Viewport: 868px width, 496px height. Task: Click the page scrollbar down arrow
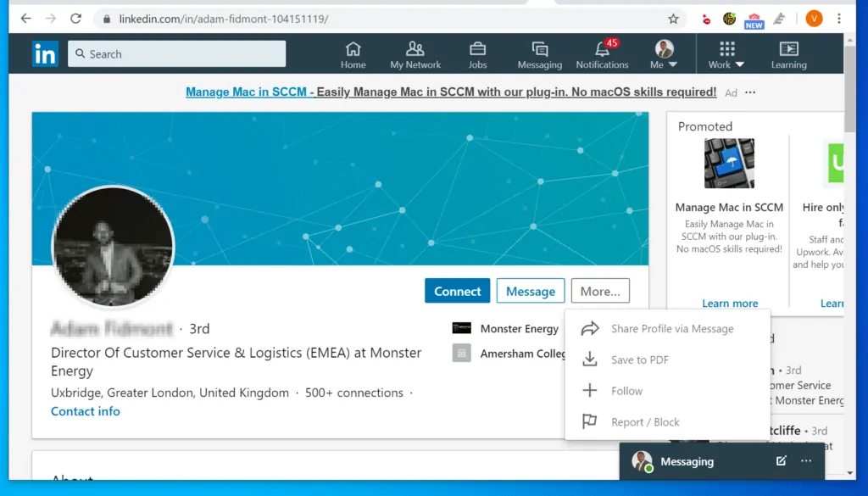coord(849,473)
